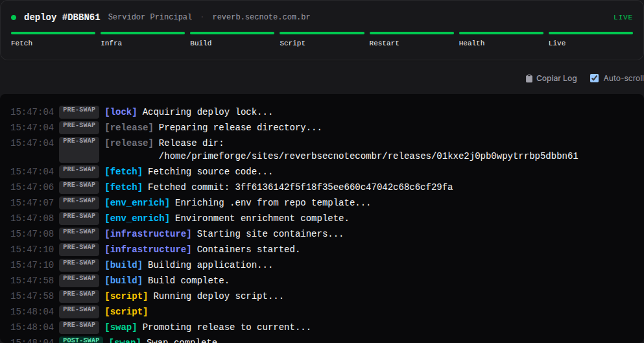The width and height of the screenshot is (644, 343).
Task: Click the Starting site containers message
Action: (x=270, y=233)
